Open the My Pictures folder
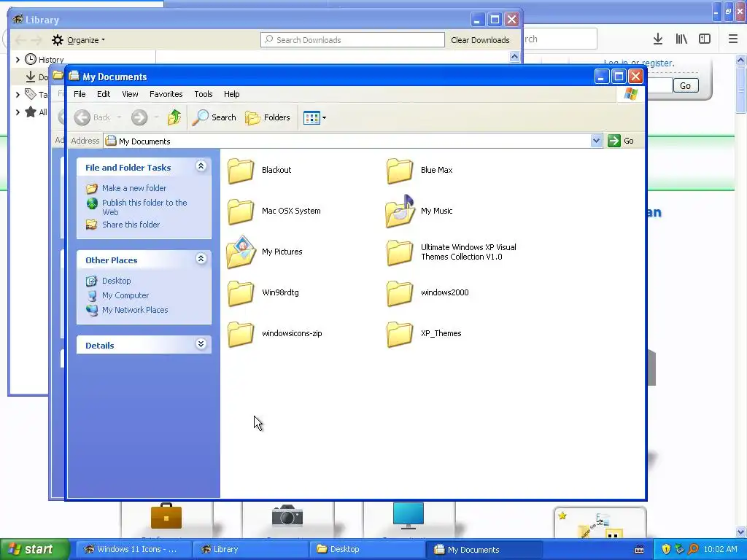Image resolution: width=747 pixels, height=560 pixels. tap(264, 252)
